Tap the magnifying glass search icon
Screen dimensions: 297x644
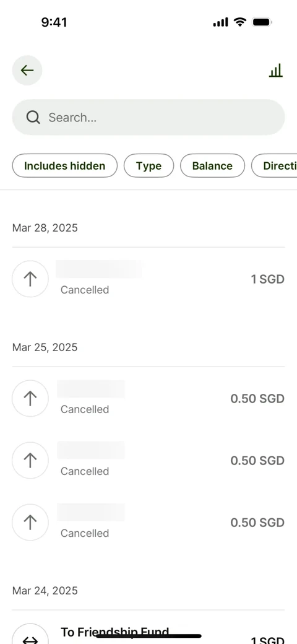[33, 118]
